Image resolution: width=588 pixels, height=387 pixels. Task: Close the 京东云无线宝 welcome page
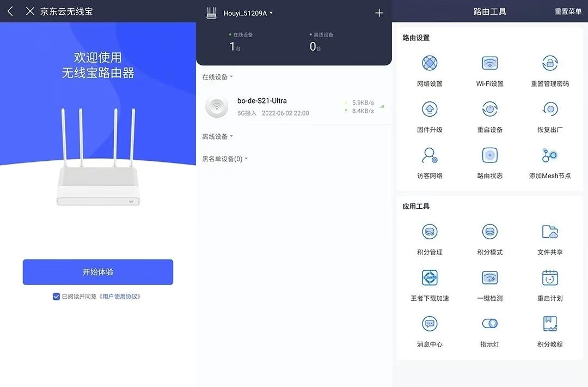[x=30, y=11]
